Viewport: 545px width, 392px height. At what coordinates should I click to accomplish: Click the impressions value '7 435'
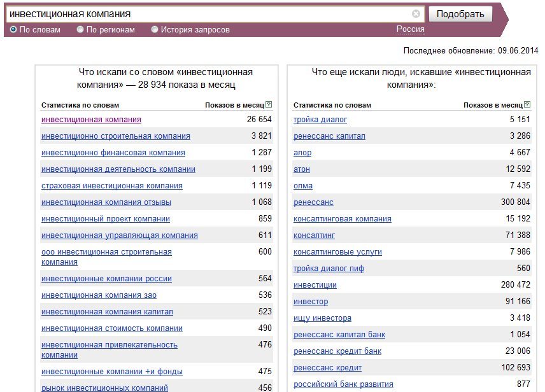[x=520, y=186]
